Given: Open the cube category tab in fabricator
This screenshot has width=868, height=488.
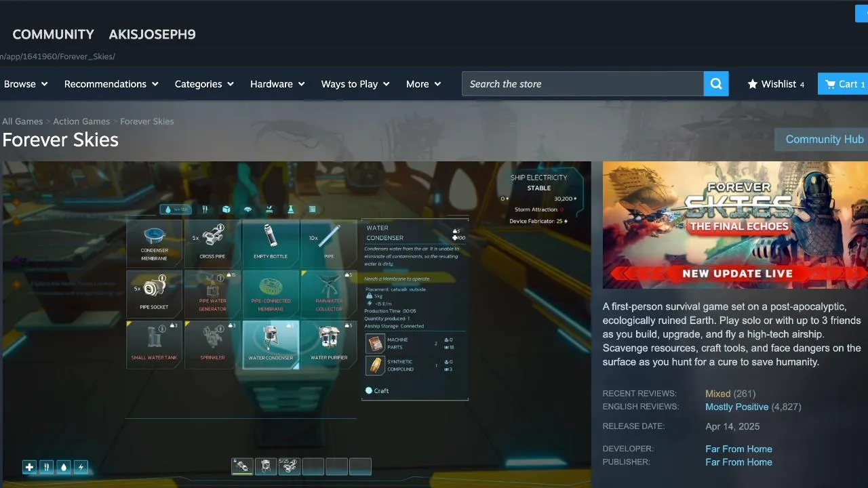Looking at the screenshot, I should 226,209.
